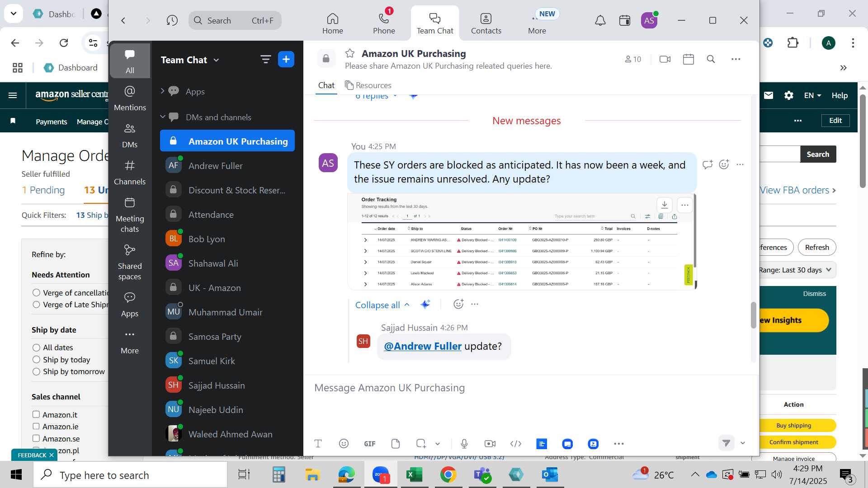Start a video meeting in the channel

665,59
